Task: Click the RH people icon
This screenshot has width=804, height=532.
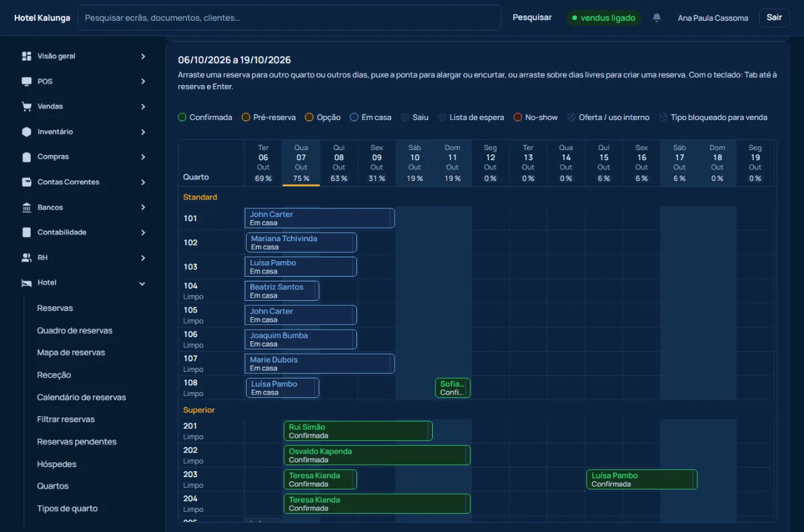Action: tap(27, 258)
